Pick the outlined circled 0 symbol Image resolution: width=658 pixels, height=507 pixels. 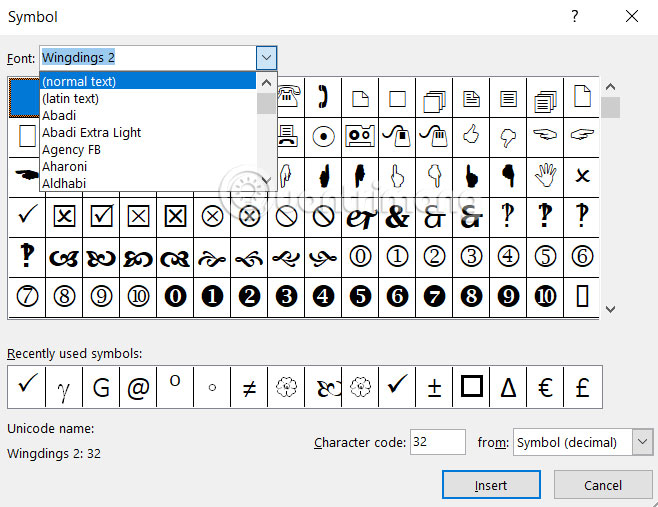point(360,256)
